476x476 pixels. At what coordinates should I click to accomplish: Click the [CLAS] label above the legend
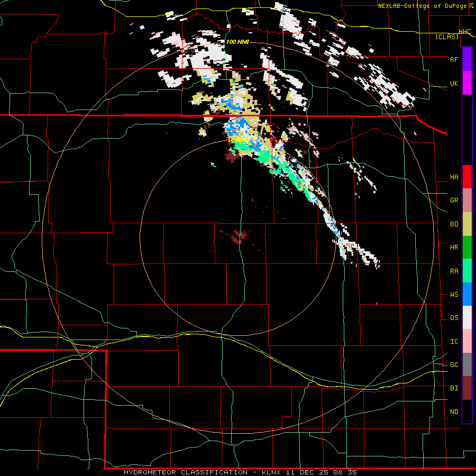[447, 36]
